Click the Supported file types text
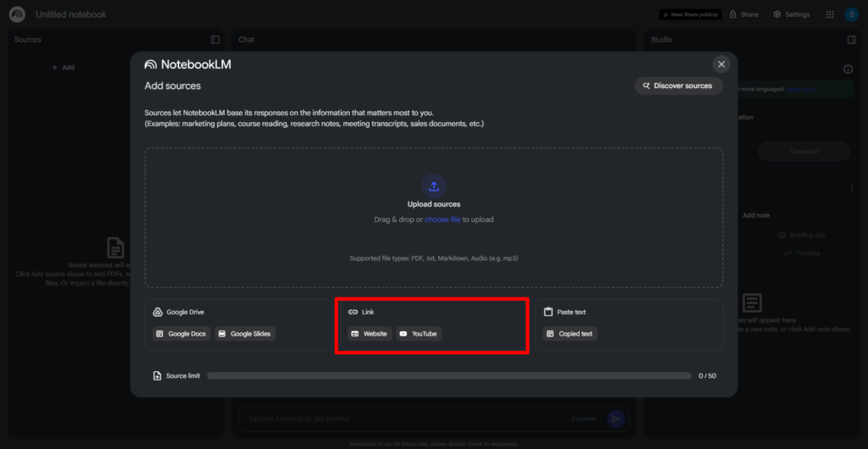The width and height of the screenshot is (868, 449). pyautogui.click(x=434, y=258)
